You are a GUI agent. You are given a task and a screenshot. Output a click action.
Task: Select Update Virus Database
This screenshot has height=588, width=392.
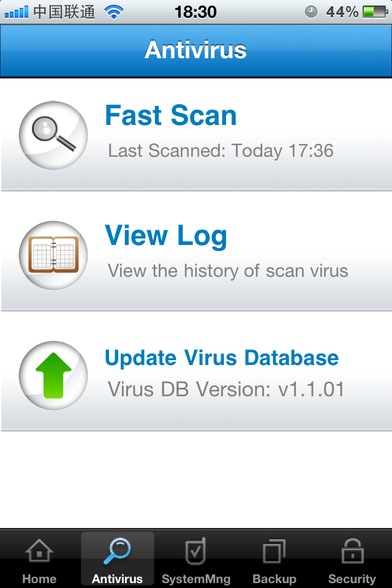point(222,358)
